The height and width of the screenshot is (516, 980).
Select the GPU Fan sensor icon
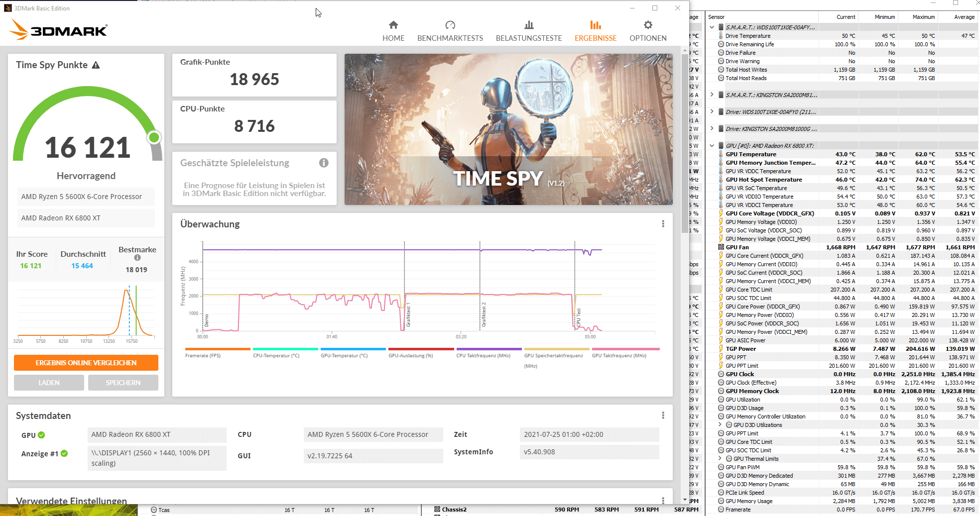(721, 247)
